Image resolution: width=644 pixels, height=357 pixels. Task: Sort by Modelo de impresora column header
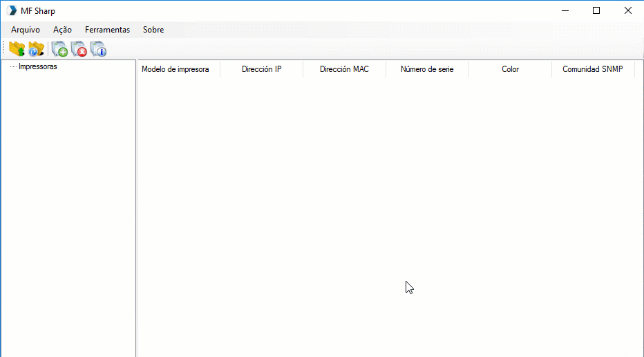176,69
